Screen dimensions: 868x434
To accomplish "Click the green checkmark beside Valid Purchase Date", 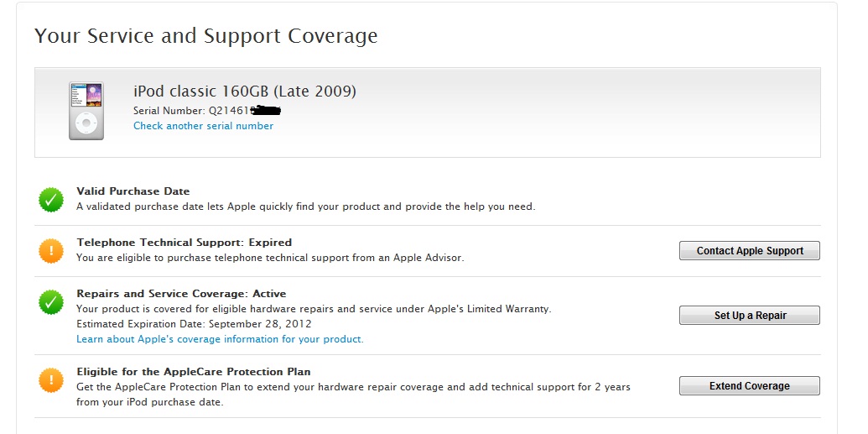I will 51,200.
